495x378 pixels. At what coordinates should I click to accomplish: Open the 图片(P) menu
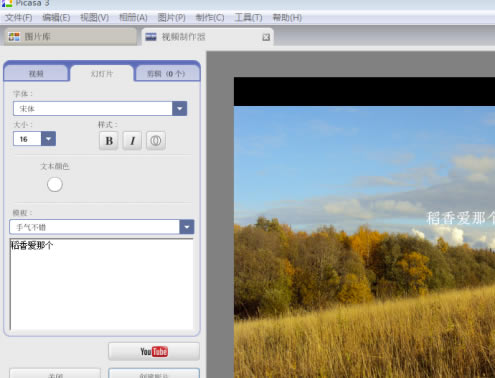pyautogui.click(x=172, y=17)
